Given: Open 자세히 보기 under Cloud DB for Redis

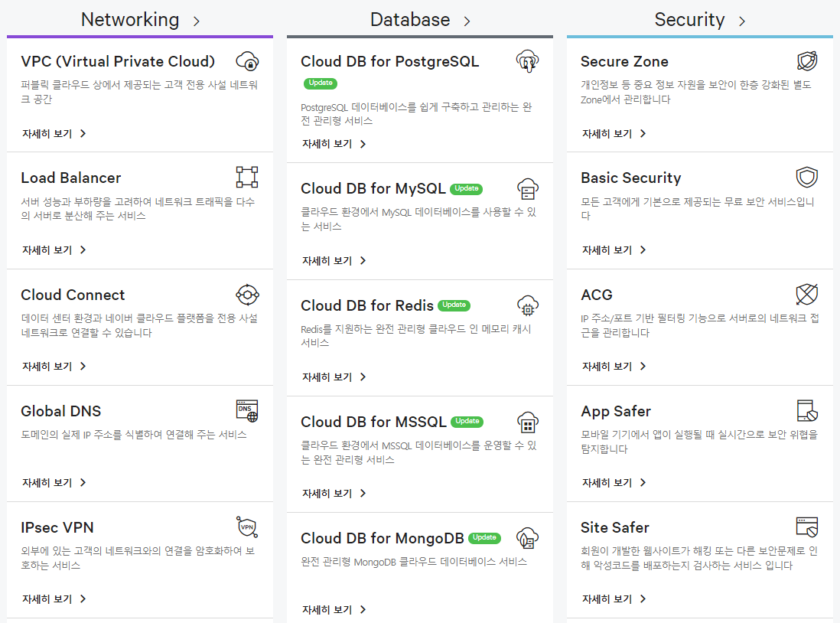Looking at the screenshot, I should (x=334, y=377).
